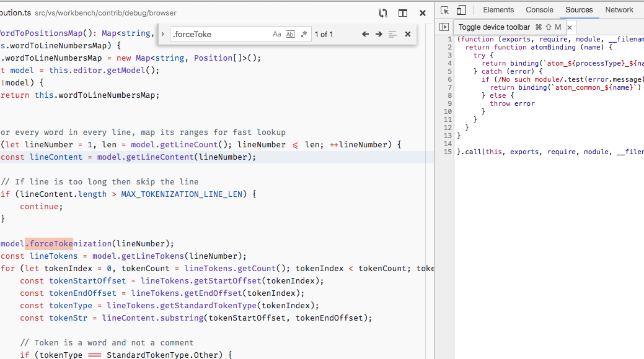Click the circular refresh icon in editor toolbar
Viewport: 644px width, 359px height.
(x=382, y=12)
